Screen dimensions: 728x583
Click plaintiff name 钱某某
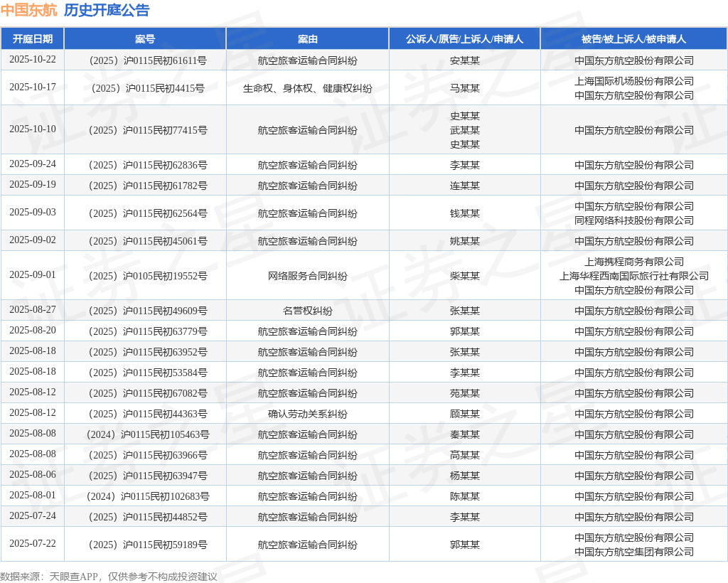click(464, 213)
